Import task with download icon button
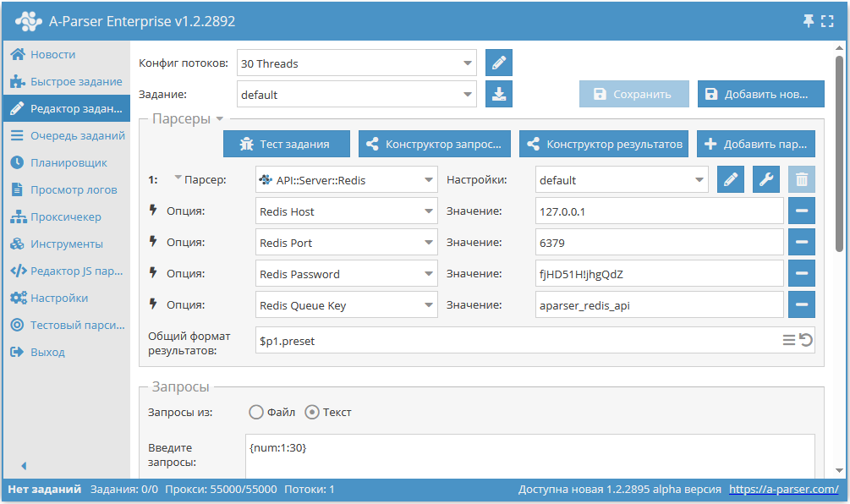850x504 pixels. (x=499, y=95)
